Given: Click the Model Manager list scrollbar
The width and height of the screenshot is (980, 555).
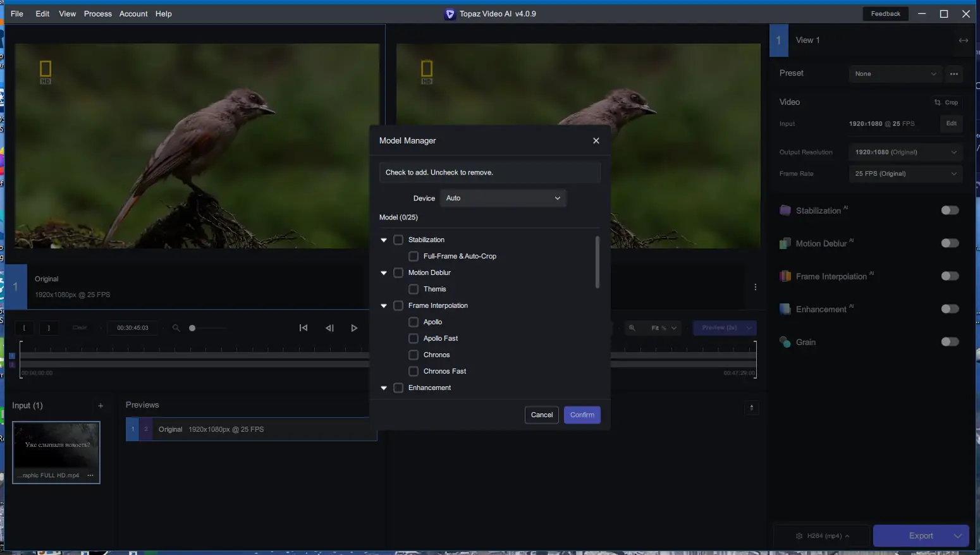Looking at the screenshot, I should (x=597, y=262).
